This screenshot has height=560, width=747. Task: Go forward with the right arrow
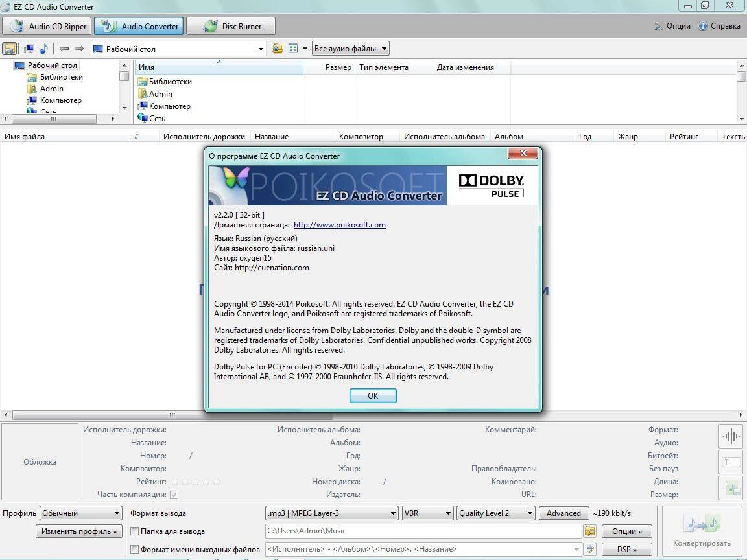pyautogui.click(x=79, y=49)
